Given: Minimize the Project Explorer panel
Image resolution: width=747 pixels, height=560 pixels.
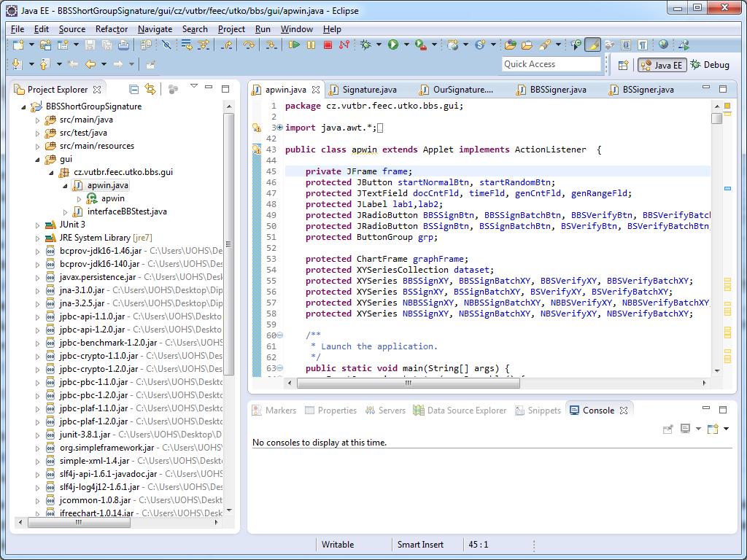Looking at the screenshot, I should pos(209,87).
